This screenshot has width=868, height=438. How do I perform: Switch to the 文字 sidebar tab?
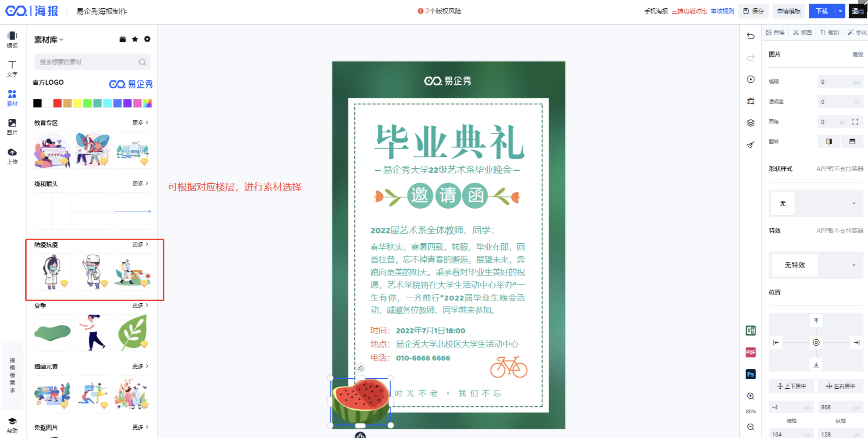(12, 69)
